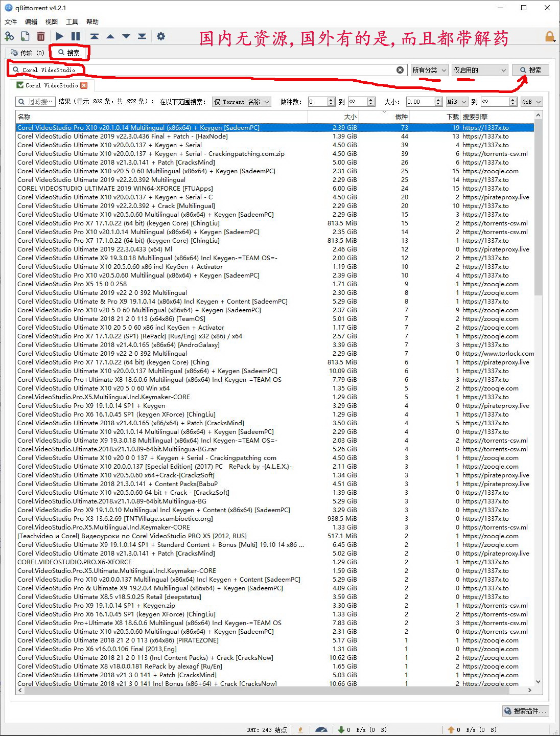Sort by the 做种 column header

pyautogui.click(x=384, y=117)
